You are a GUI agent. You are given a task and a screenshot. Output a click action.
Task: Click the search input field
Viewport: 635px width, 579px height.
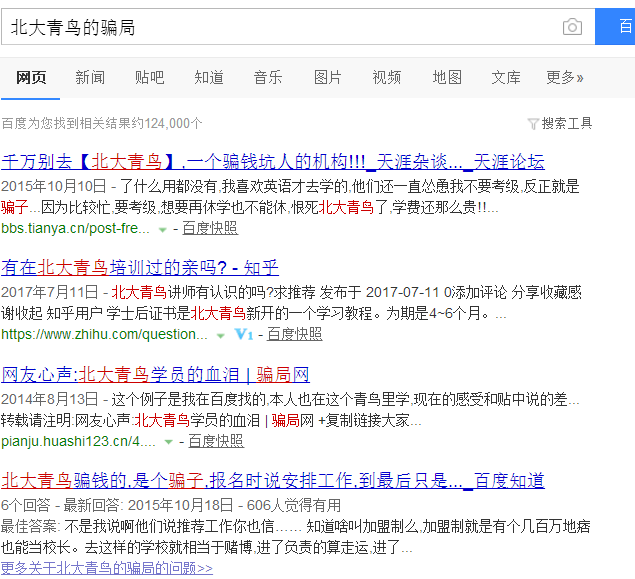tap(298, 27)
